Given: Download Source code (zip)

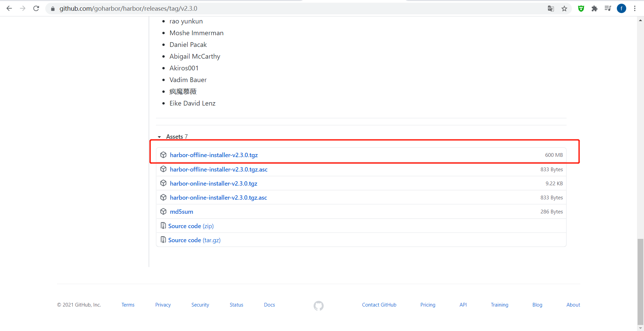Looking at the screenshot, I should tap(191, 226).
